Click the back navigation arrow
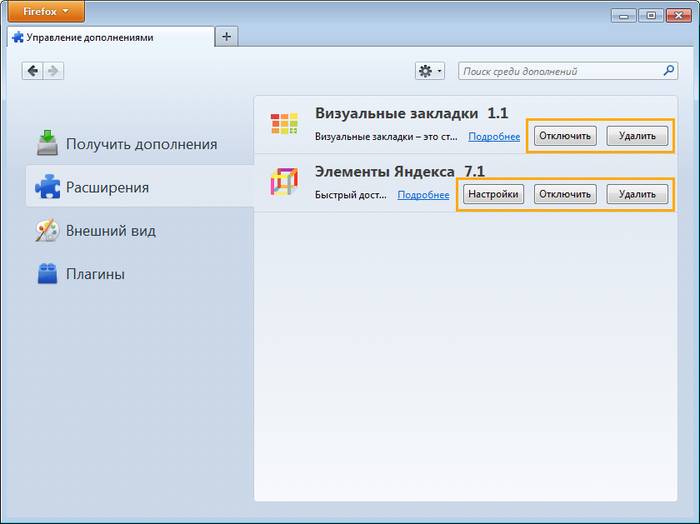This screenshot has width=700, height=524. click(33, 71)
